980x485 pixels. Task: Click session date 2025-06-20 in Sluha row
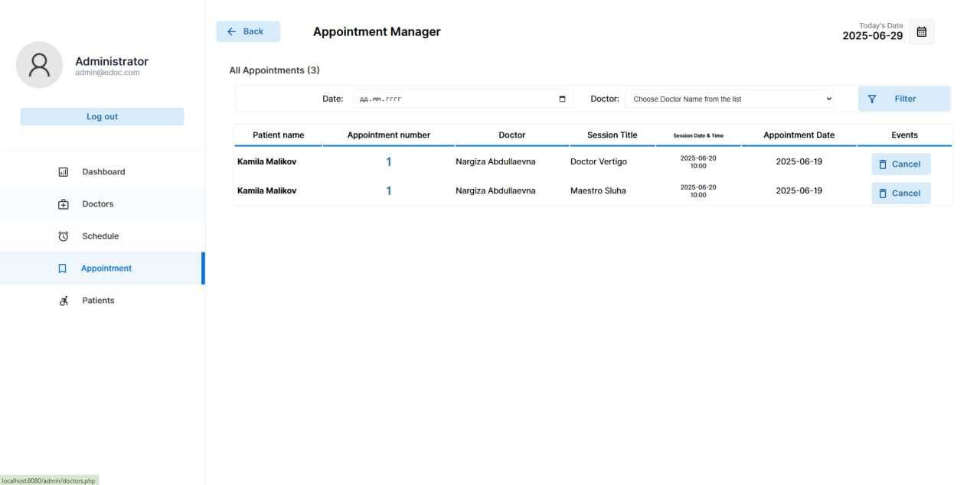[x=698, y=187]
